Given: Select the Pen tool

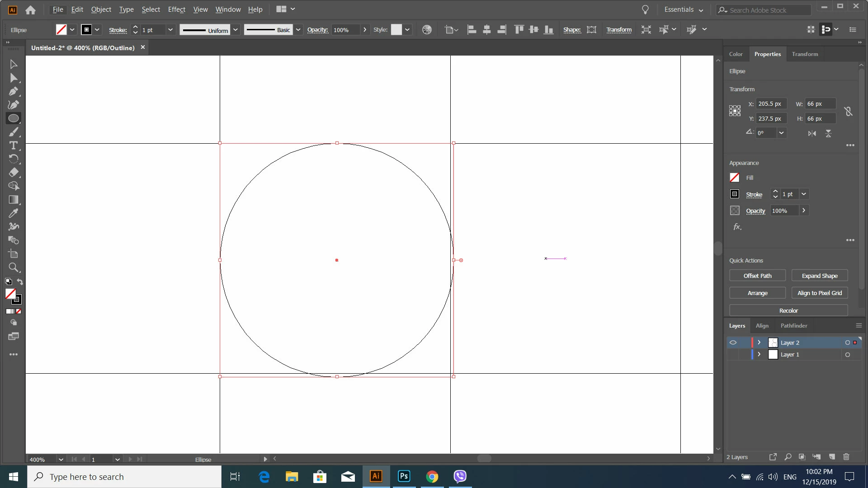Looking at the screenshot, I should [13, 91].
